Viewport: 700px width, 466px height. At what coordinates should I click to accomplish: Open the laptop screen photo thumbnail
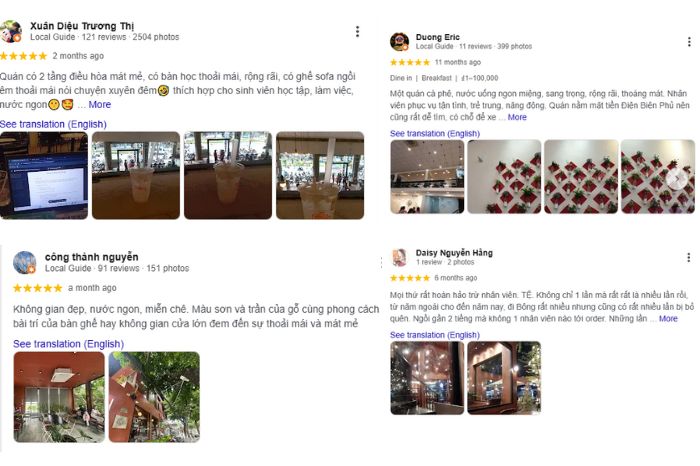pos(44,175)
